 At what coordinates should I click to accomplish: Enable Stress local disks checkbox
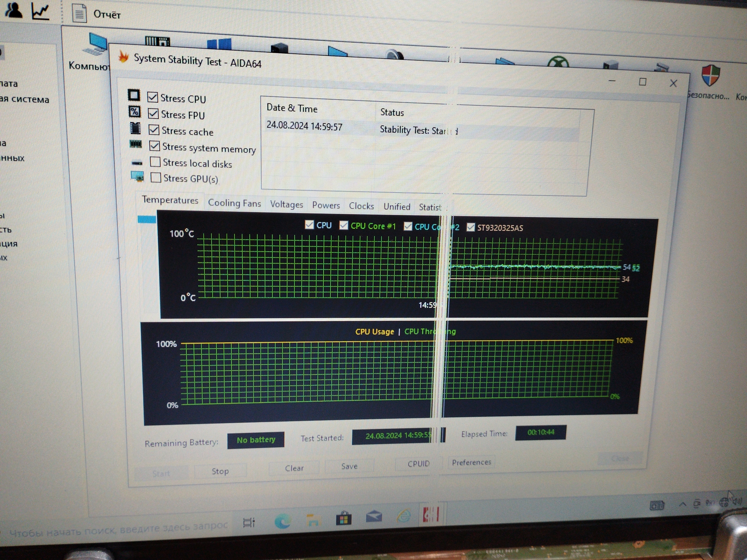pos(155,162)
